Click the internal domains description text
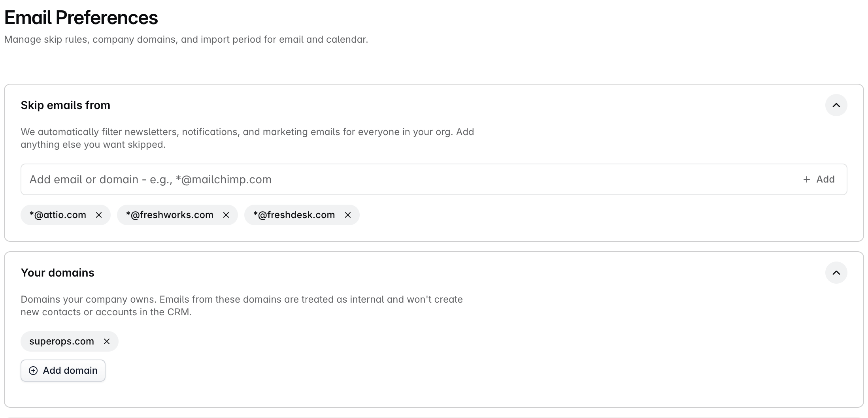The width and height of the screenshot is (868, 418). pyautogui.click(x=242, y=306)
